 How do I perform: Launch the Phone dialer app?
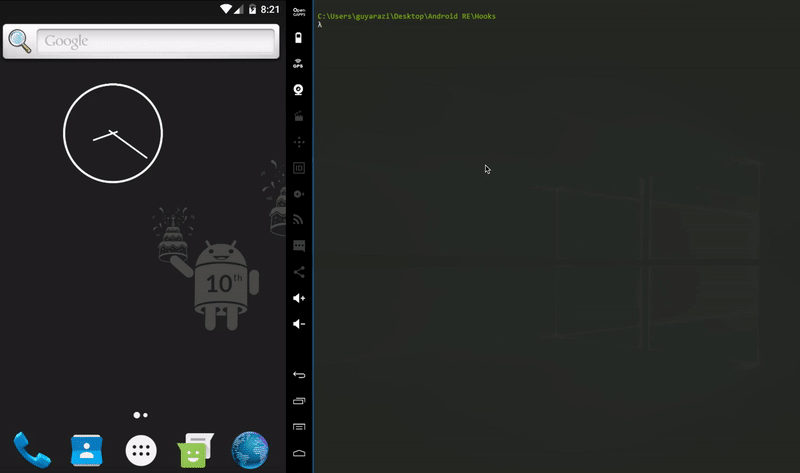click(32, 450)
